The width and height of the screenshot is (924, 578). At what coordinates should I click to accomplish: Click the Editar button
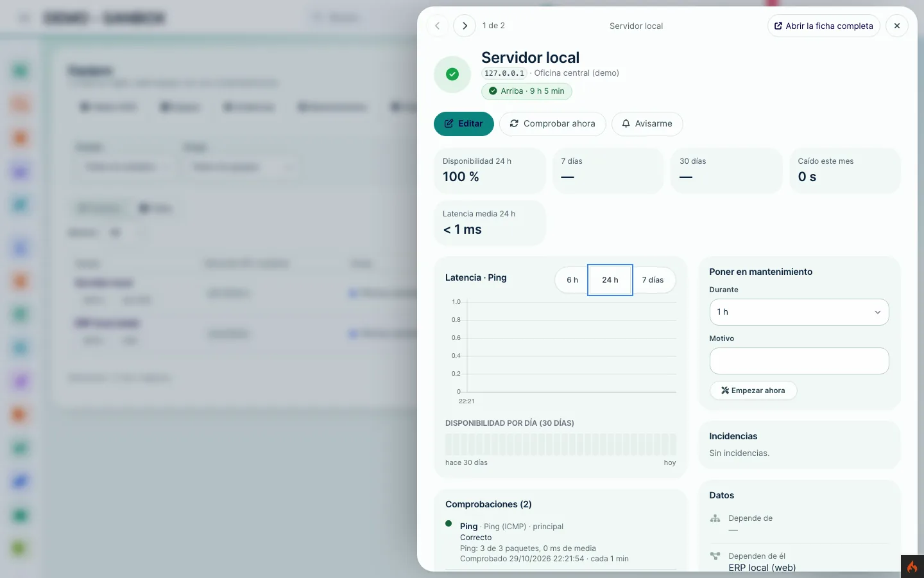point(464,123)
